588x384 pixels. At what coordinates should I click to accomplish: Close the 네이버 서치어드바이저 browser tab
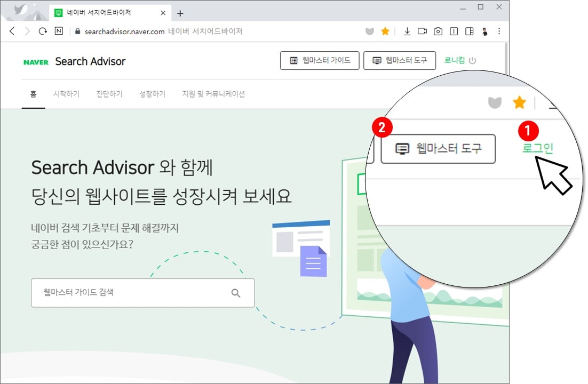pyautogui.click(x=163, y=13)
